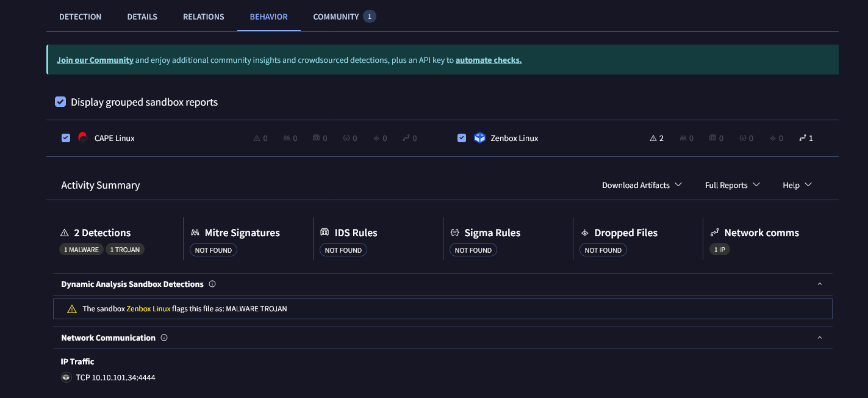Uncheck the CAPE Linux sandbox checkbox
This screenshot has width=868, height=398.
pyautogui.click(x=66, y=138)
